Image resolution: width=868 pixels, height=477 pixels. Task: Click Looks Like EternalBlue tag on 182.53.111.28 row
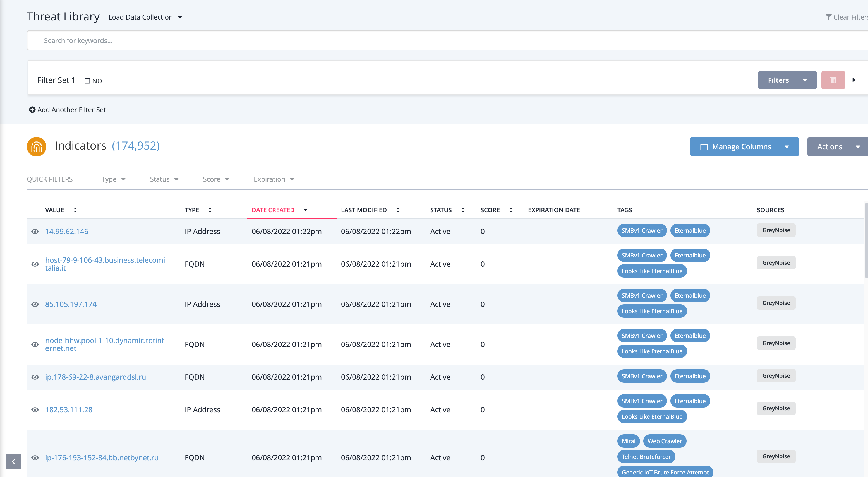click(x=652, y=416)
